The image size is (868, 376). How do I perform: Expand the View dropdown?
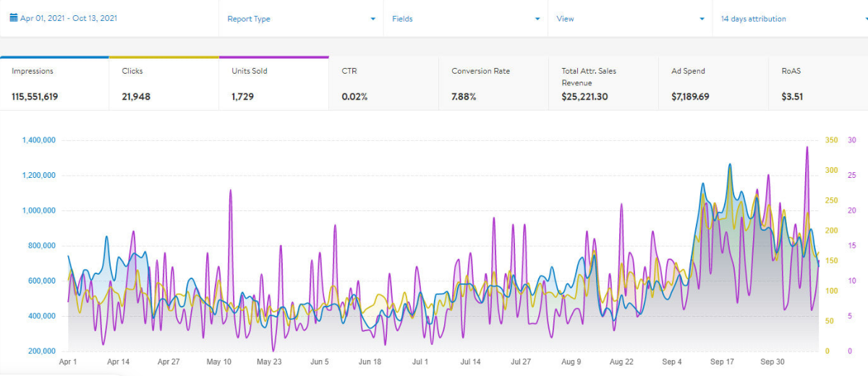click(565, 19)
